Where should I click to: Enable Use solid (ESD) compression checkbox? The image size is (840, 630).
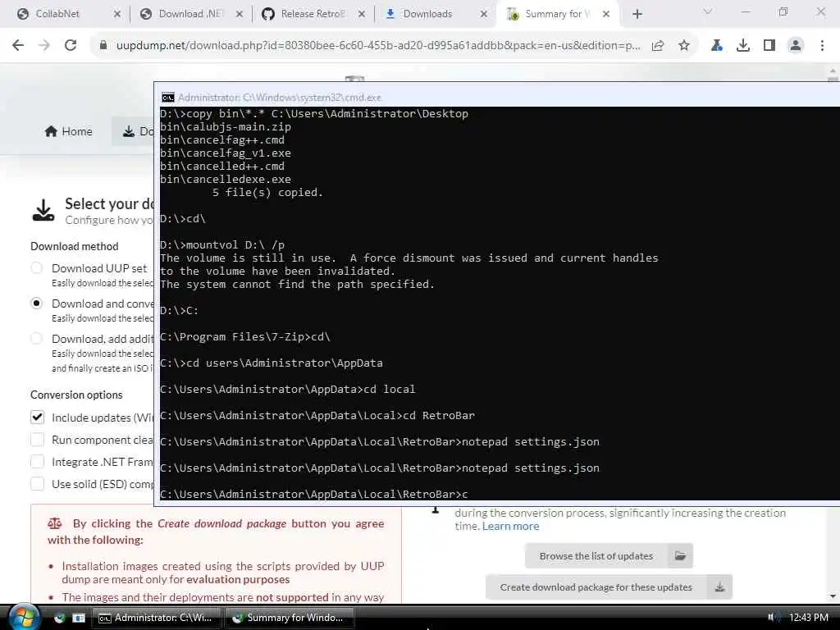click(37, 484)
